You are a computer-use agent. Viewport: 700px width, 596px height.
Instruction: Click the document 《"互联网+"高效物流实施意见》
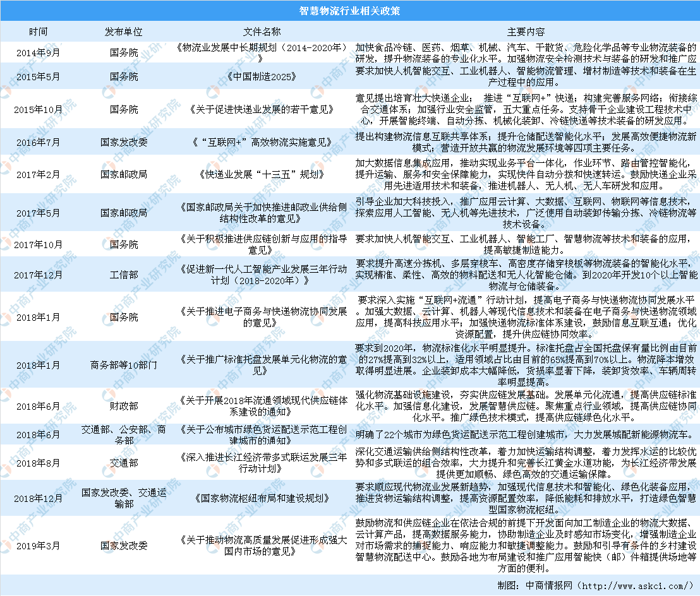[262, 142]
